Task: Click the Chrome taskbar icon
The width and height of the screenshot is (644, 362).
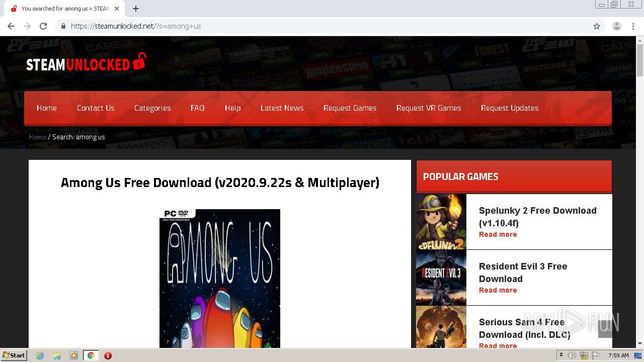Action: coord(91,355)
